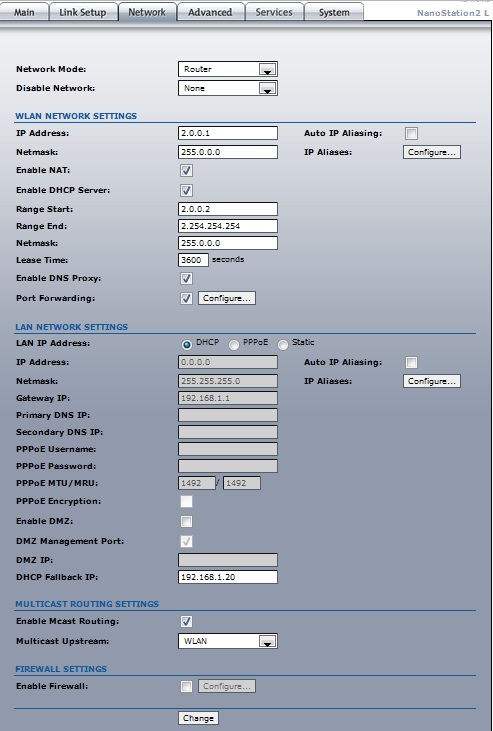
Task: Click the PPPoE Password field
Action: 228,466
